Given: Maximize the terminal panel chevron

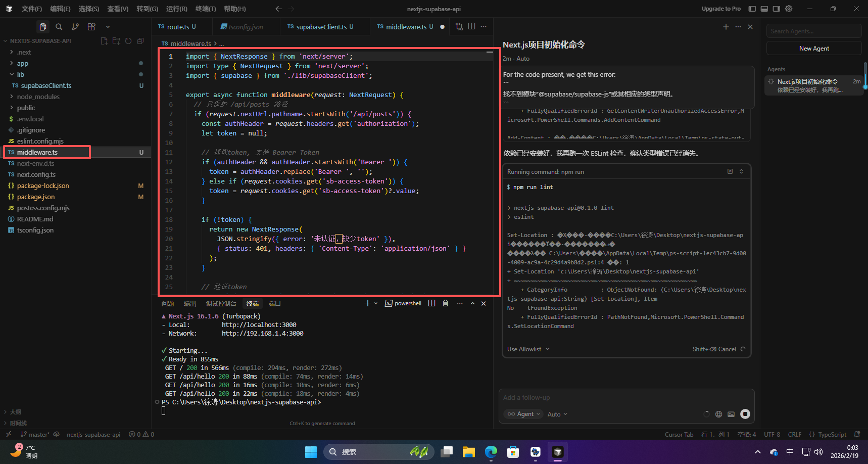Looking at the screenshot, I should 472,303.
